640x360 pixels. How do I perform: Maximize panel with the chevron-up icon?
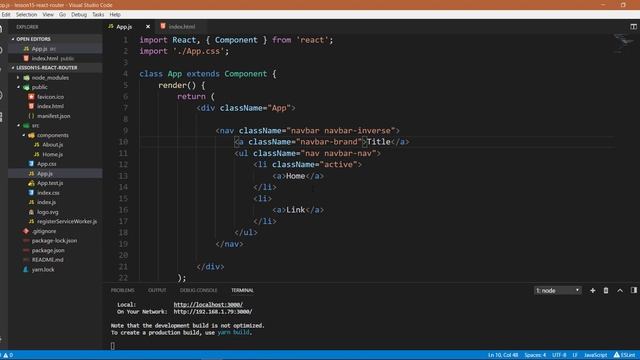(x=620, y=290)
